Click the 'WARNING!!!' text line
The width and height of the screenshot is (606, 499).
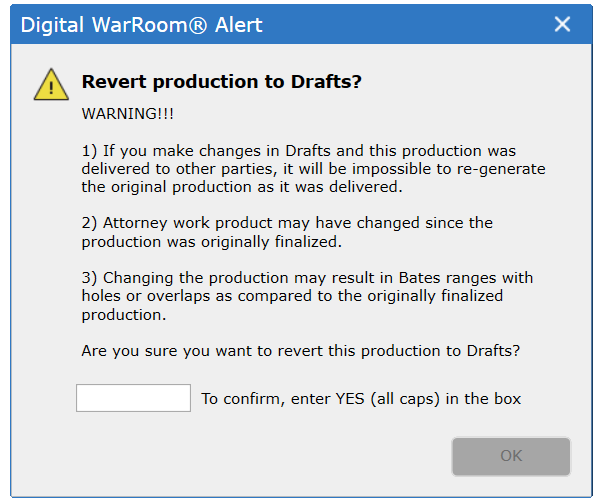(128, 114)
